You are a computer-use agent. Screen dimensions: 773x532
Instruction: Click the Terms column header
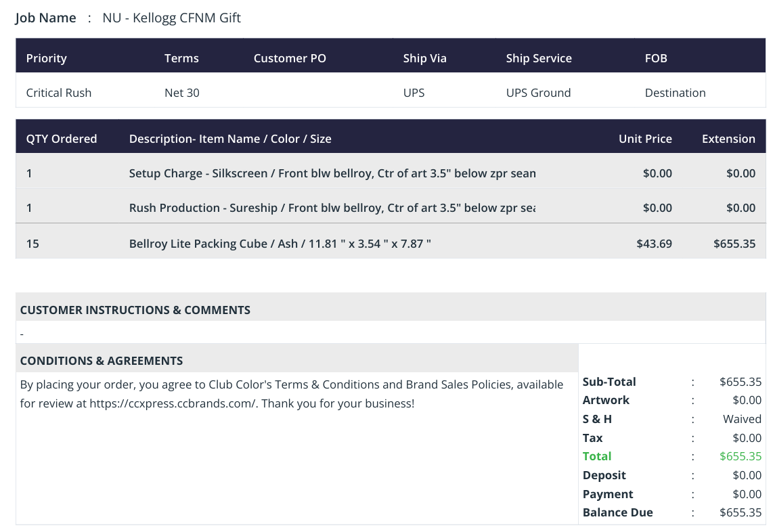(x=181, y=58)
